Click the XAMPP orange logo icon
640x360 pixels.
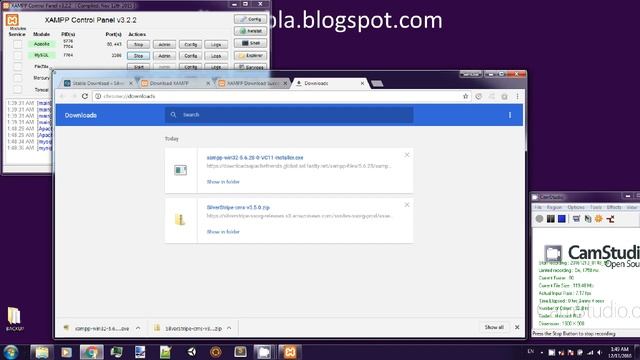tap(12, 20)
